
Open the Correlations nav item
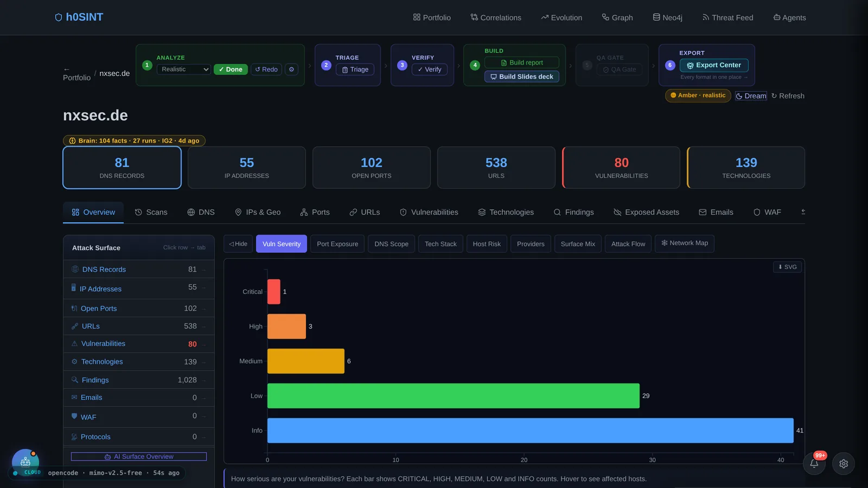496,17
